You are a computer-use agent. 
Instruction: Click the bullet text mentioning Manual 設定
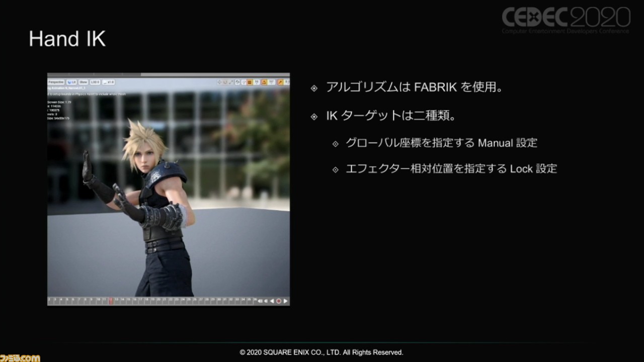[441, 143]
